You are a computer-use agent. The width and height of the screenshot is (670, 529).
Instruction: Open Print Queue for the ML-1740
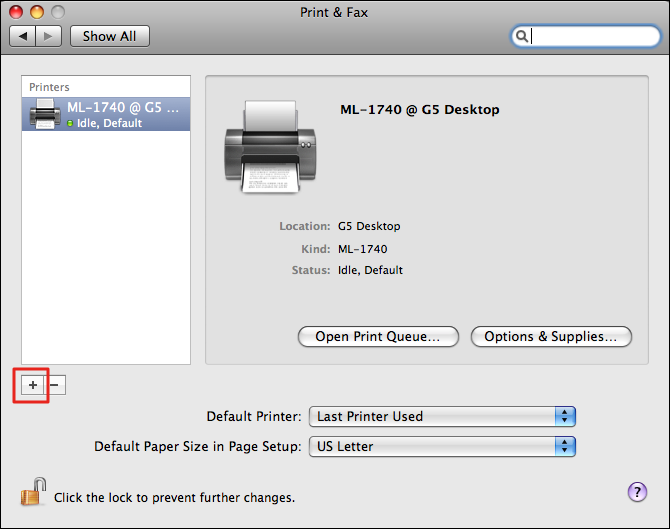(x=378, y=337)
